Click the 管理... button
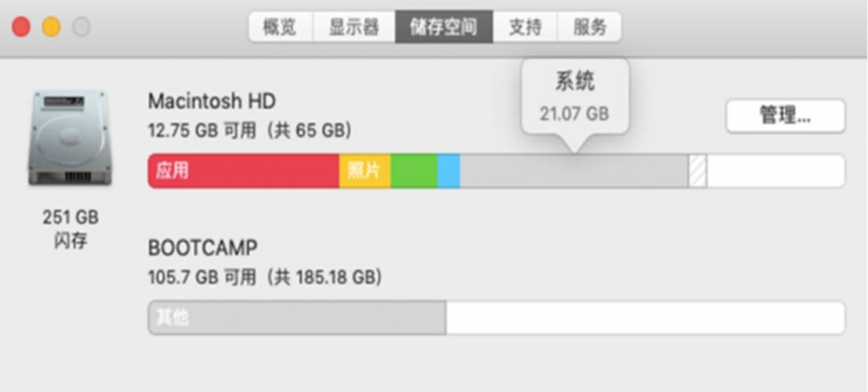 [x=786, y=116]
